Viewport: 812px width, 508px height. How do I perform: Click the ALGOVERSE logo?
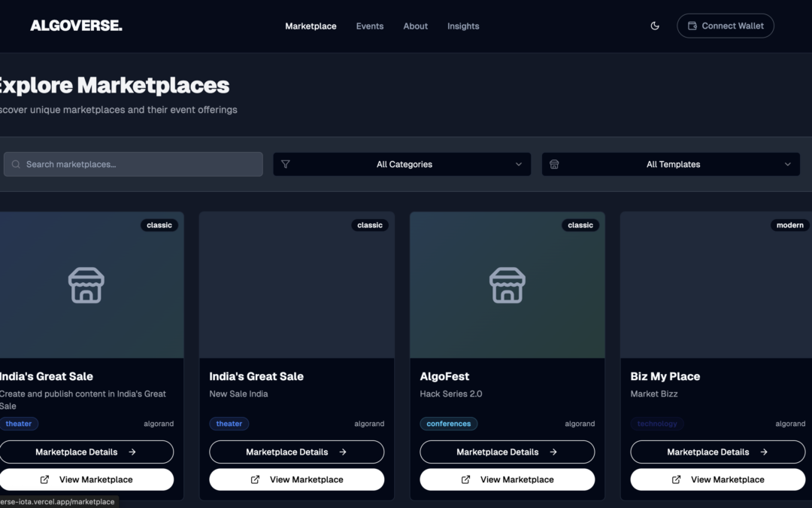76,26
